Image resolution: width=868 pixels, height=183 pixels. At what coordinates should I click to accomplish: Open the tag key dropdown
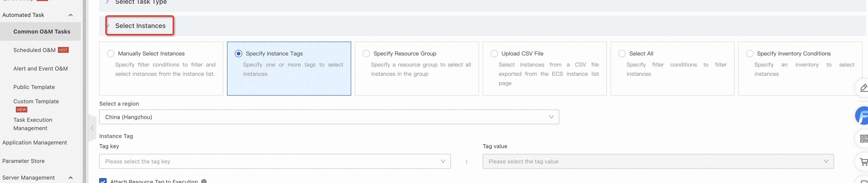[275, 161]
